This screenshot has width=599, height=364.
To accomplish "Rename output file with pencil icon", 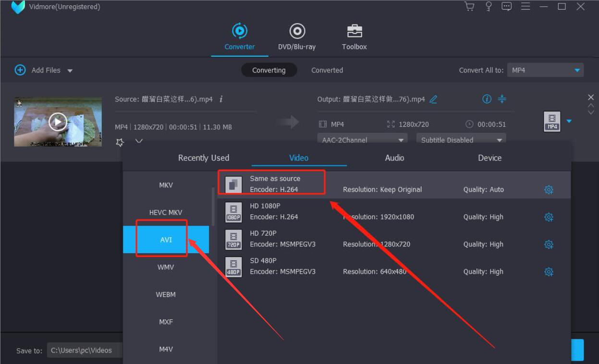I will [433, 99].
